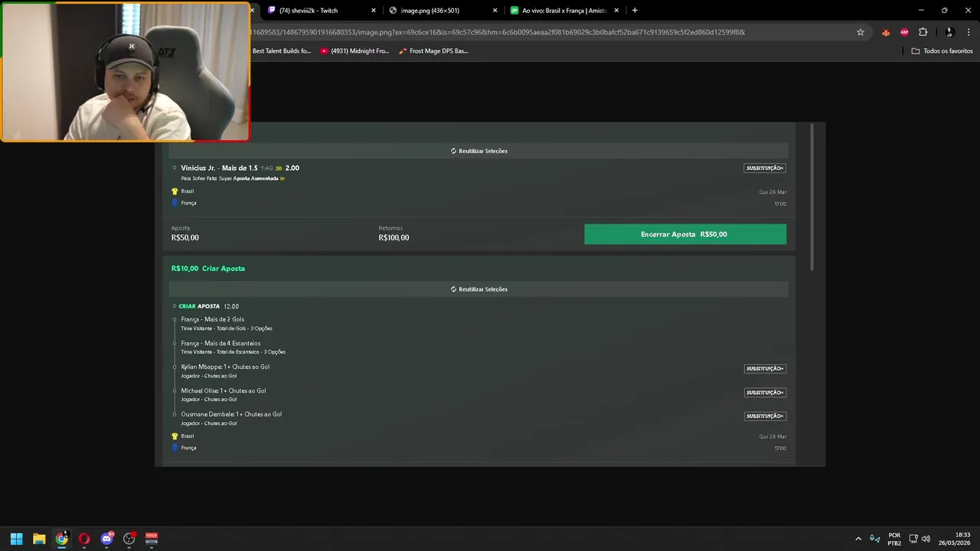Image resolution: width=980 pixels, height=551 pixels.
Task: Open the Extensions puzzle icon
Action: pyautogui.click(x=923, y=32)
